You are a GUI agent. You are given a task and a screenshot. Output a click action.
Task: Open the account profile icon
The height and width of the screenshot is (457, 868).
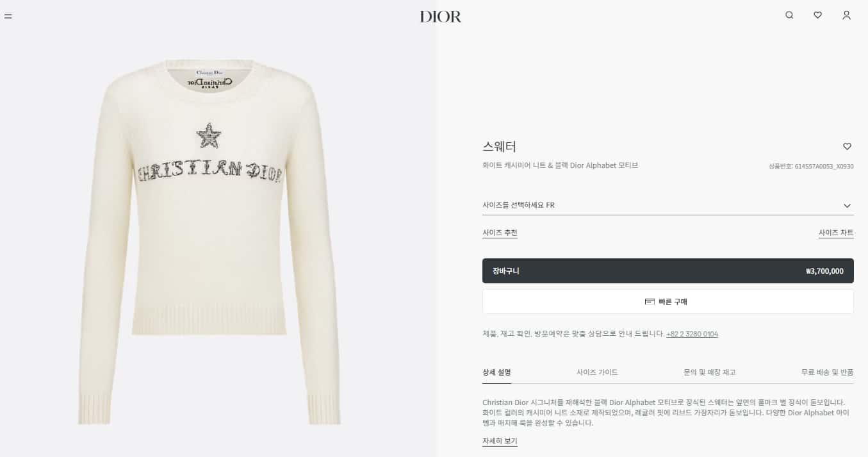(846, 15)
